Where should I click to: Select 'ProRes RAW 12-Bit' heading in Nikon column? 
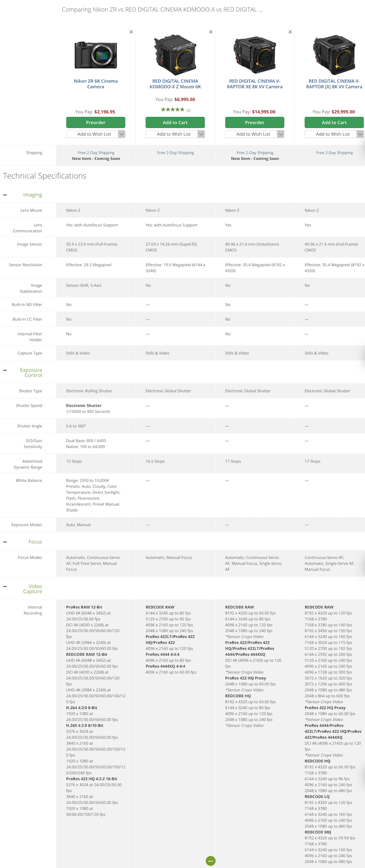[x=84, y=607]
